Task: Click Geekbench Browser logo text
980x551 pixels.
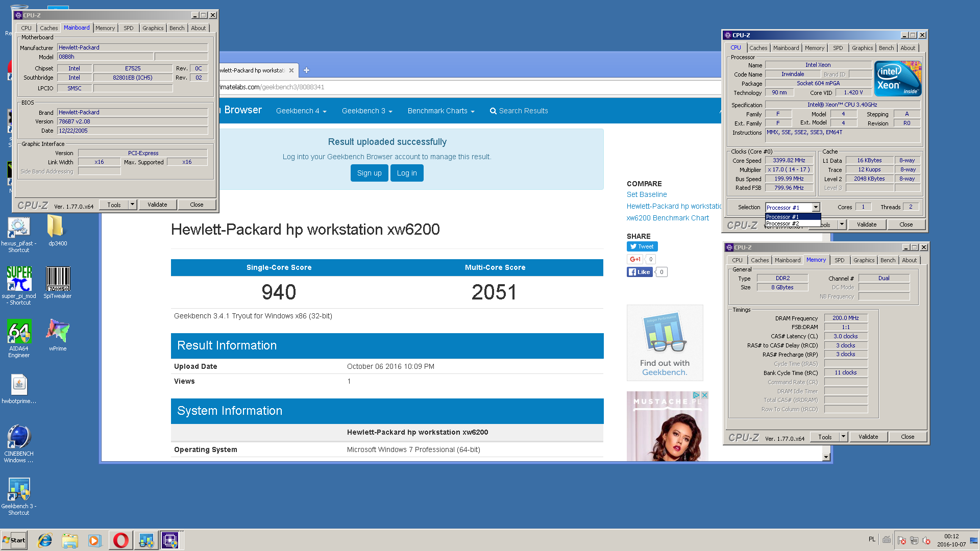Action: (x=241, y=110)
